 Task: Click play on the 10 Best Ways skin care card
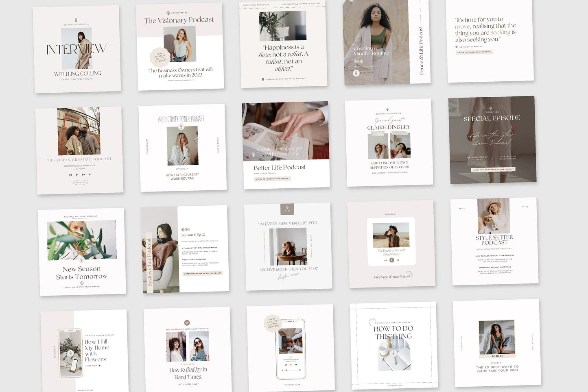pyautogui.click(x=497, y=356)
